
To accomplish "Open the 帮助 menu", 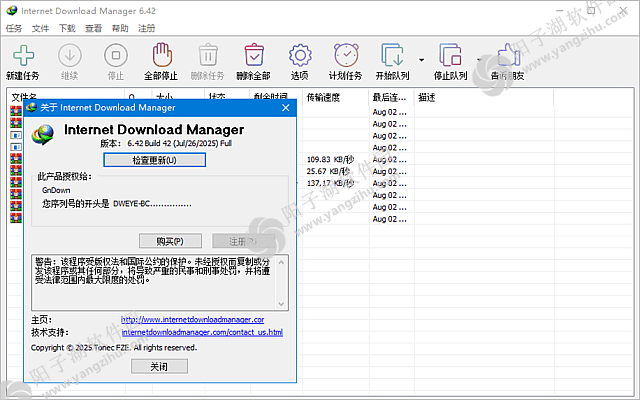I will 120,28.
